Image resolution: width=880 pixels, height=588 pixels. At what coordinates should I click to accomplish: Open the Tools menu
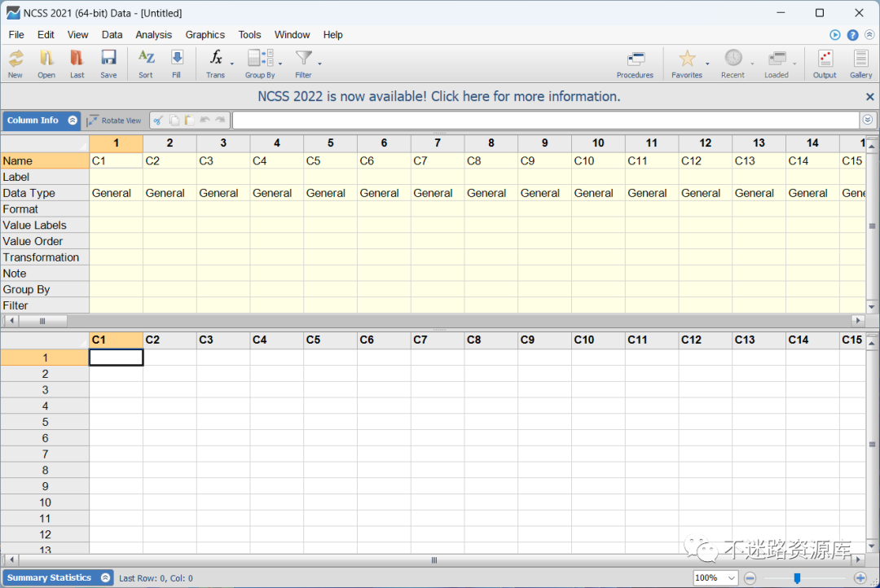250,35
